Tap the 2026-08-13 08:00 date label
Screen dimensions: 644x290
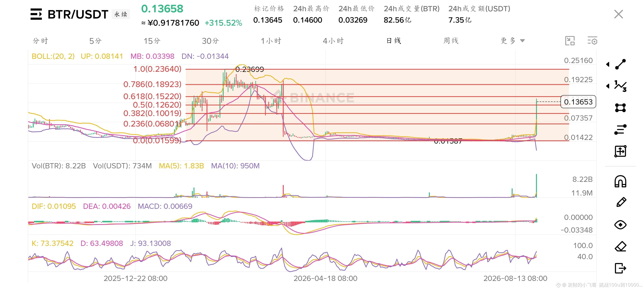(x=515, y=279)
